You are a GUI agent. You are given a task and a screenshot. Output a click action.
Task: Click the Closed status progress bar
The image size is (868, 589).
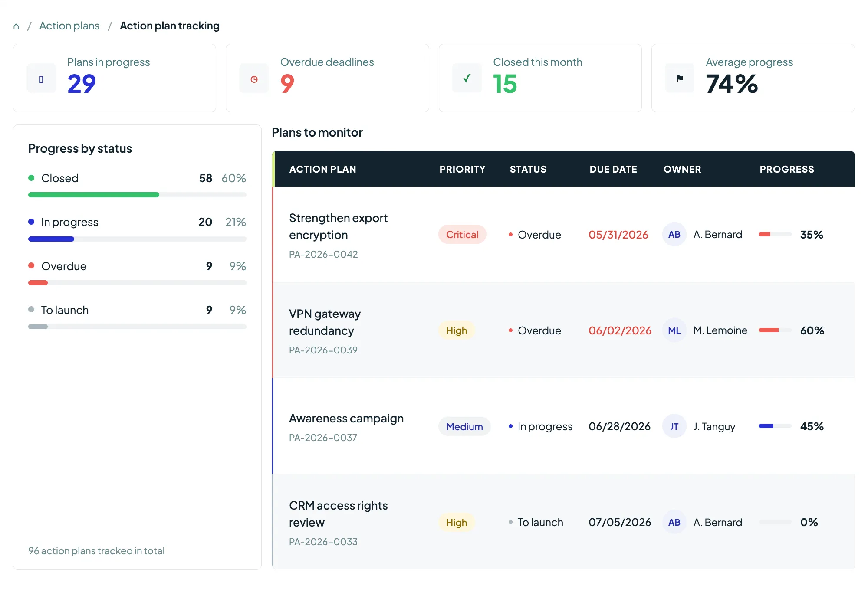[137, 195]
